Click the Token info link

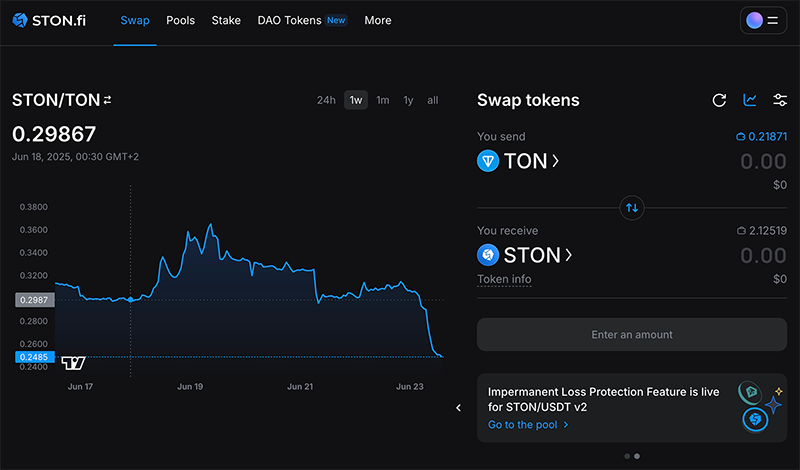(x=504, y=280)
